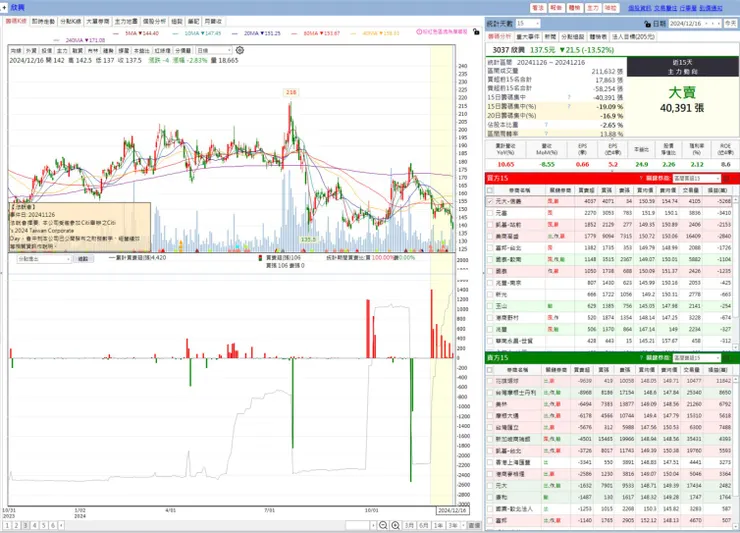Check the 摩根大通 seller row checkbox
The image size is (740, 533).
490,416
